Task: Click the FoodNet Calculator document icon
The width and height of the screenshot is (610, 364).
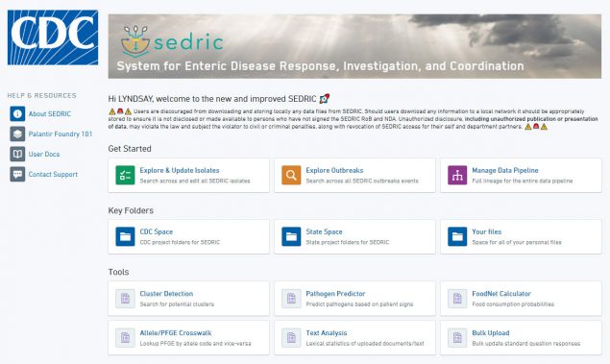Action: (457, 299)
